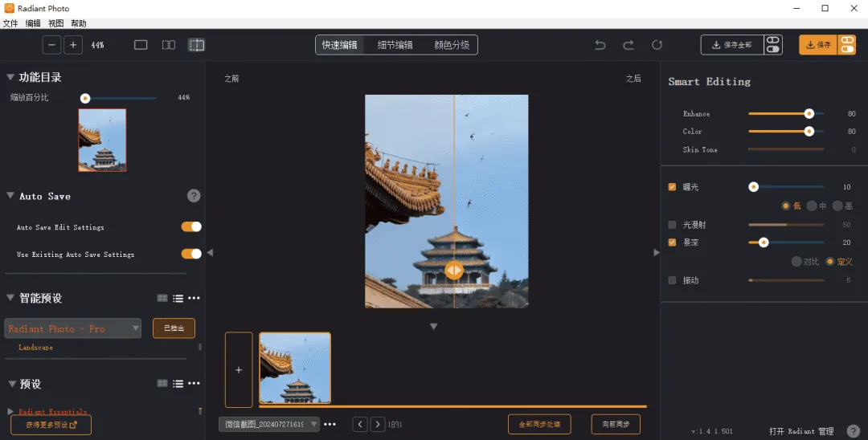Select the 中 exposure radio option
This screenshot has width=868, height=440.
click(x=812, y=206)
